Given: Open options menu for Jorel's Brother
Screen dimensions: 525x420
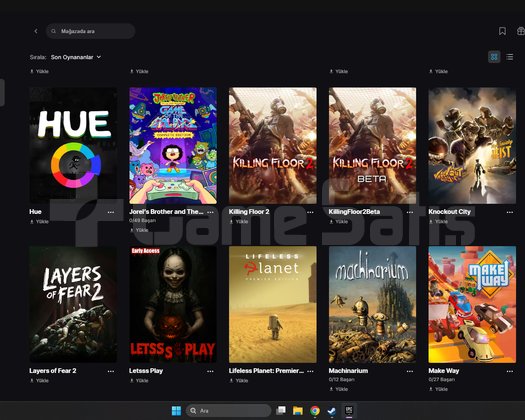Looking at the screenshot, I should coord(210,212).
